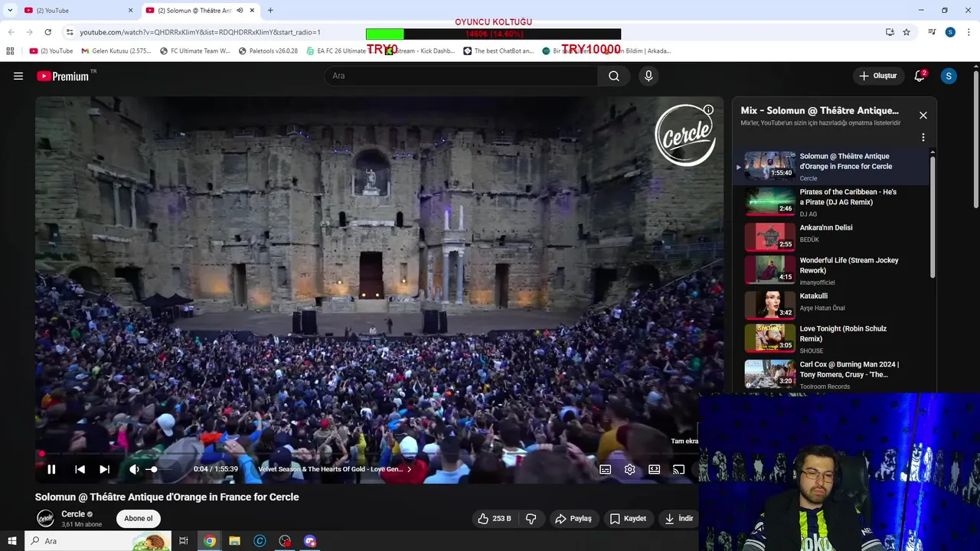The width and height of the screenshot is (980, 551).
Task: Dislike this video
Action: click(x=531, y=518)
